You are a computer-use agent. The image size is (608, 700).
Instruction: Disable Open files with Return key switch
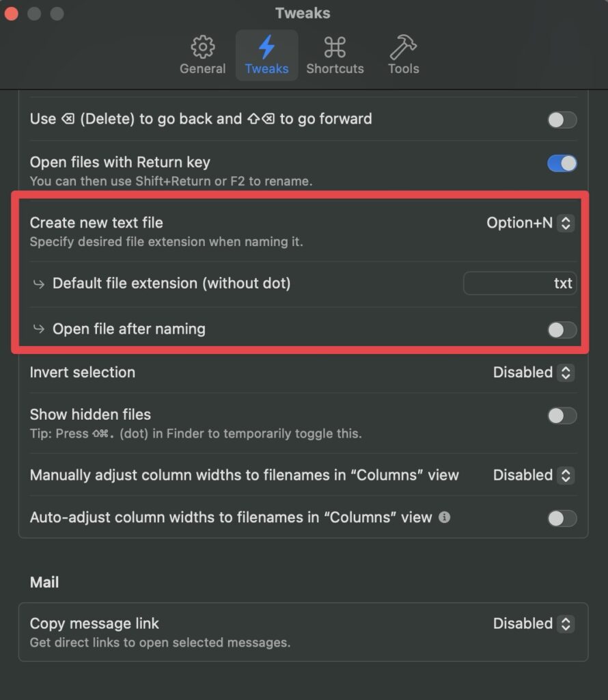point(562,163)
